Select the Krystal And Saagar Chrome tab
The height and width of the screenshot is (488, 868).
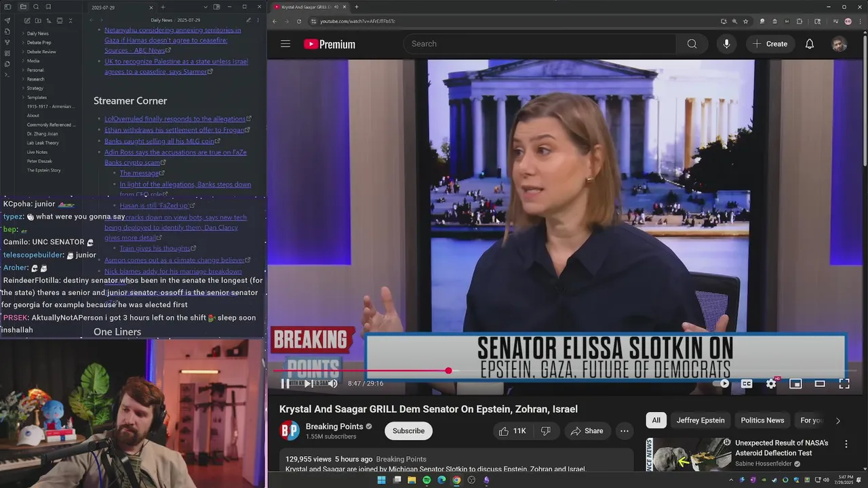(x=310, y=7)
